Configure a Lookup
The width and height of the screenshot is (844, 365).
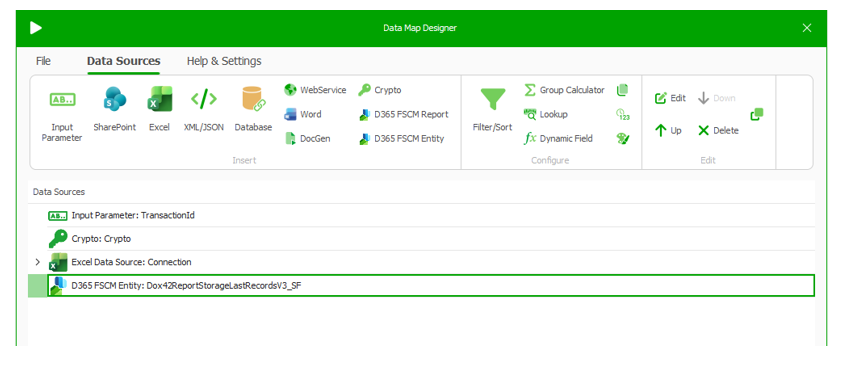[x=545, y=114]
